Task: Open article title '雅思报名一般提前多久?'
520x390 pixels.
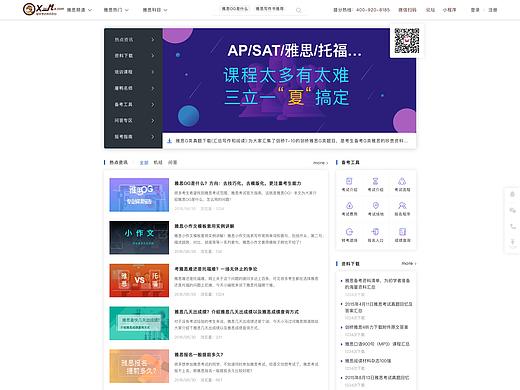Action: (x=199, y=355)
